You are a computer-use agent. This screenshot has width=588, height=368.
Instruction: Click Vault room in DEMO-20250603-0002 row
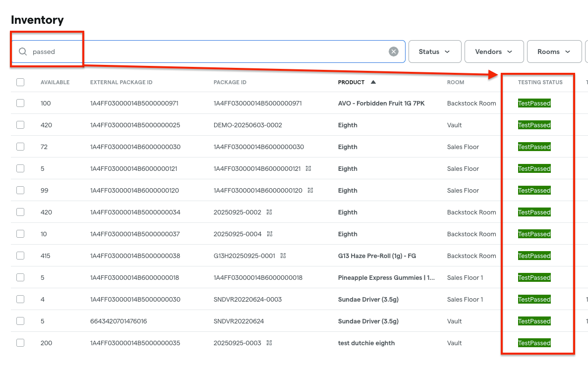(x=454, y=125)
